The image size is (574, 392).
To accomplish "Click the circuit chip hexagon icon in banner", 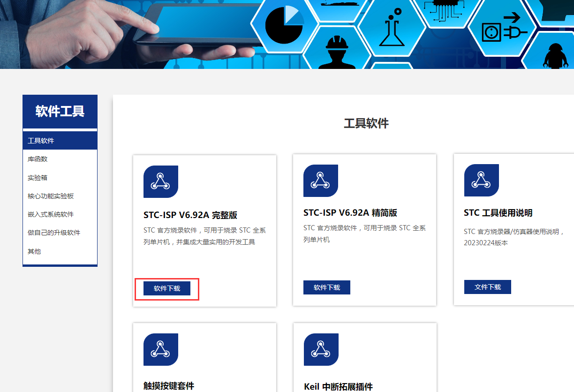I will click(x=445, y=10).
